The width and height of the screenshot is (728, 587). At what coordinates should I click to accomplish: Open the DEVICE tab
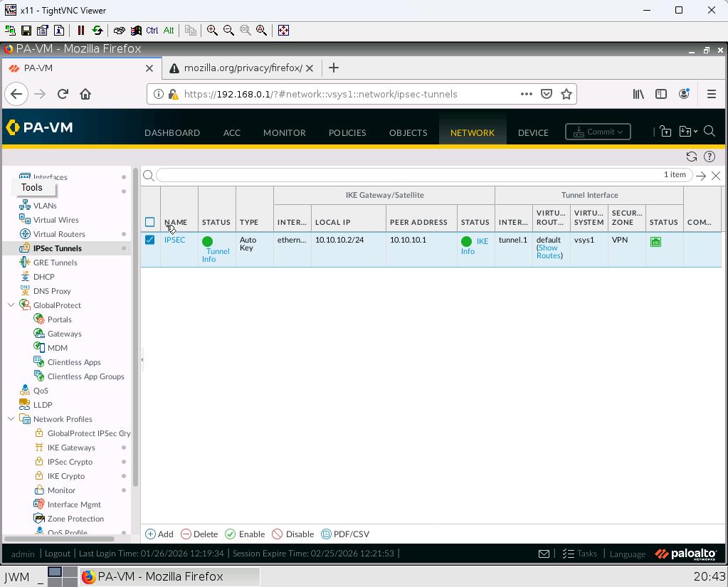533,132
